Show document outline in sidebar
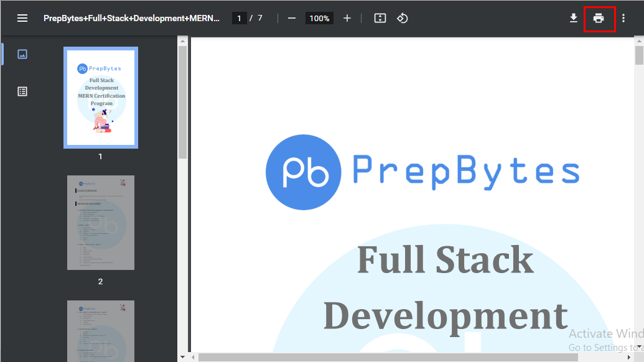644x362 pixels. 22,91
